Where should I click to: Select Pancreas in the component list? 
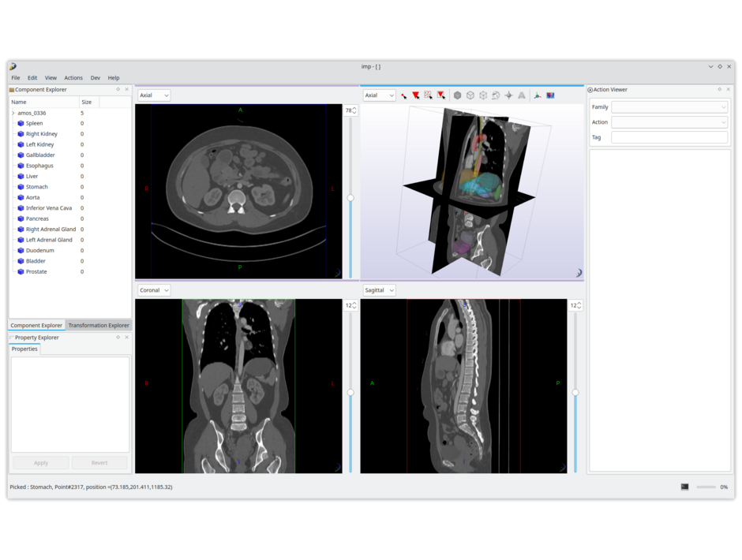(37, 218)
